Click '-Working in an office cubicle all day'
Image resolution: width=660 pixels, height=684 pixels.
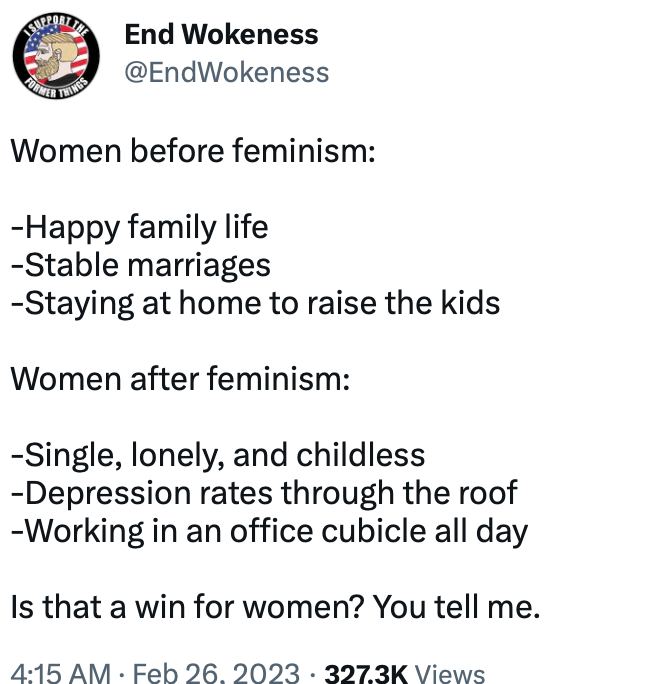tap(269, 532)
